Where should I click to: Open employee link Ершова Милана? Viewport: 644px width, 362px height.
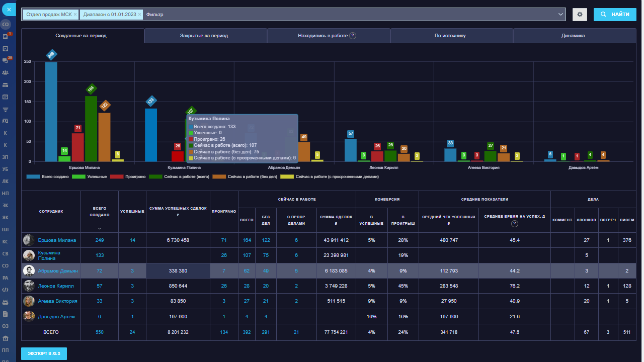pos(56,240)
